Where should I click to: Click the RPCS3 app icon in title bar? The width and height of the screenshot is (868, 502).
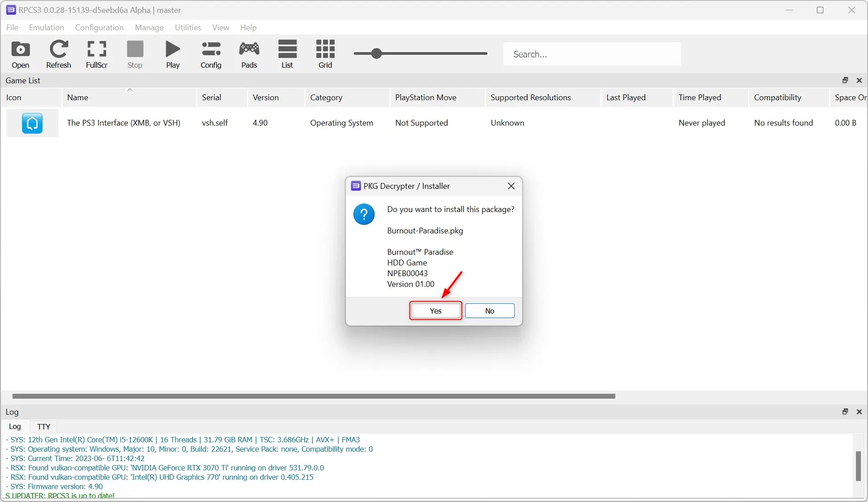(x=11, y=10)
